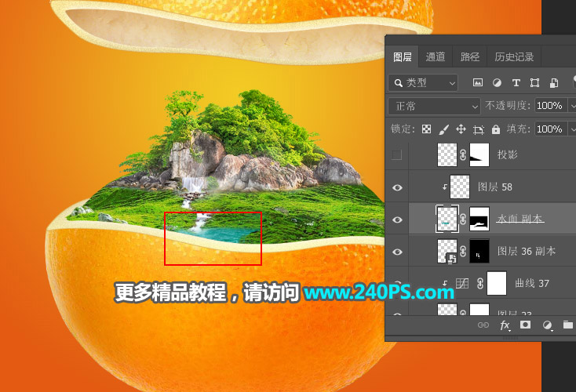Viewport: 576px width, 392px height.
Task: Hide the 水面 副本 layer
Action: coord(397,220)
